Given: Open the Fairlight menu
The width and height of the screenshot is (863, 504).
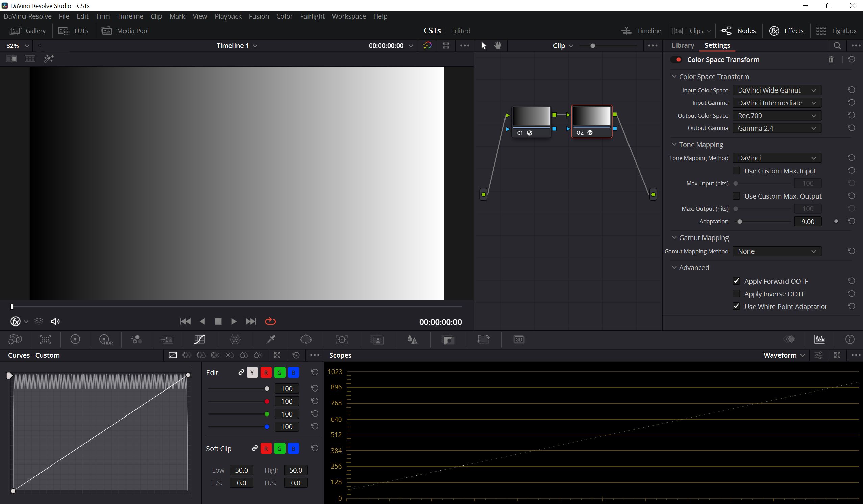Looking at the screenshot, I should 312,16.
